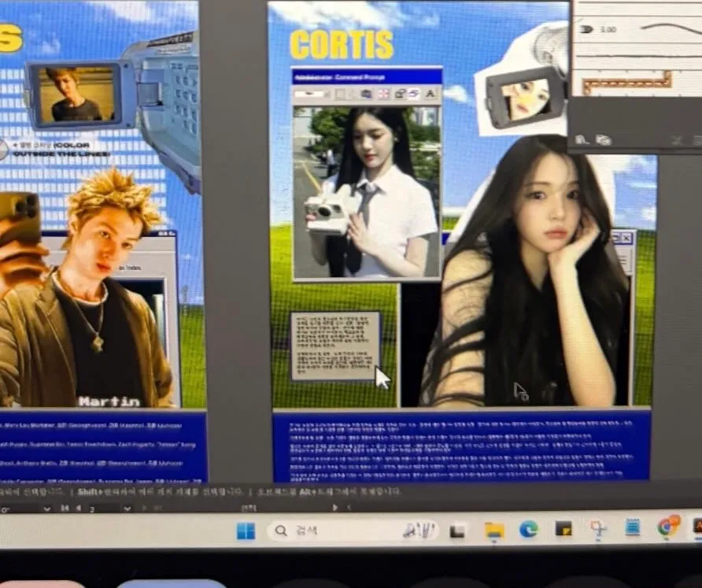Viewport: 702px width, 588px height.
Task: Expand the artboard navigation dropdown
Action: (x=127, y=508)
